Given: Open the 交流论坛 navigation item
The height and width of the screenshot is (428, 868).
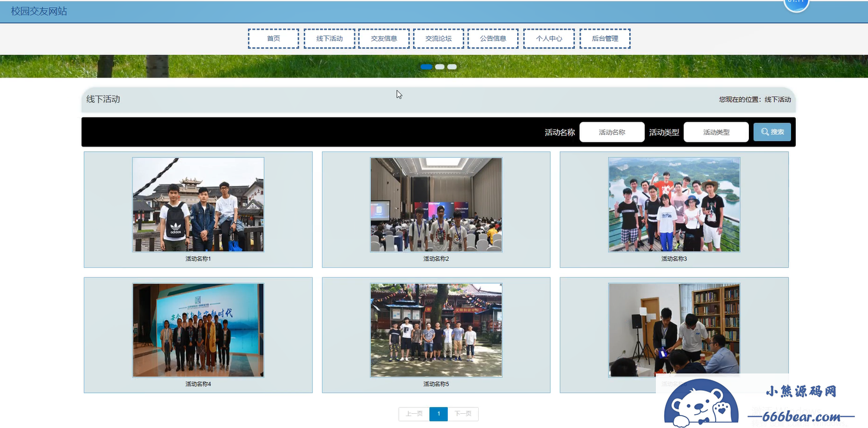Looking at the screenshot, I should coord(438,39).
